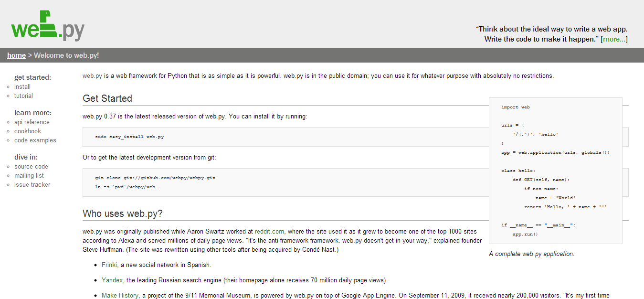
Task: Open the cookbook sidebar link
Action: click(x=28, y=131)
